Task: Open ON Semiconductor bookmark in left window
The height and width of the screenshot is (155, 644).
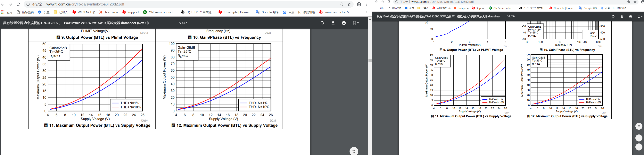Action: pos(159,12)
